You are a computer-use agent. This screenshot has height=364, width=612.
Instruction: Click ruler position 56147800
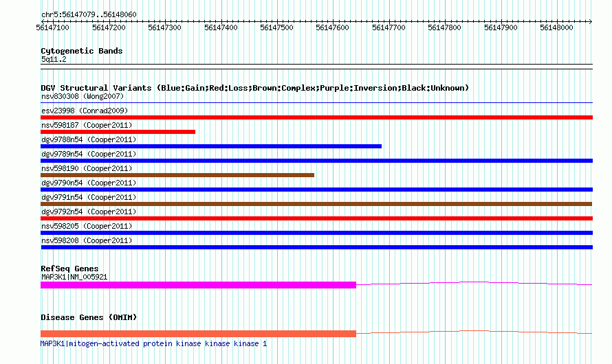[x=444, y=27]
